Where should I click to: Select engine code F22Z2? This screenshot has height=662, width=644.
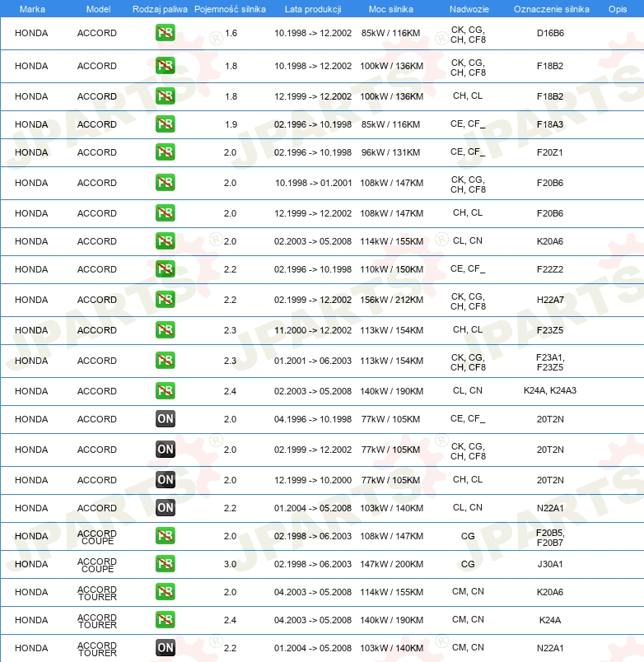pyautogui.click(x=550, y=269)
